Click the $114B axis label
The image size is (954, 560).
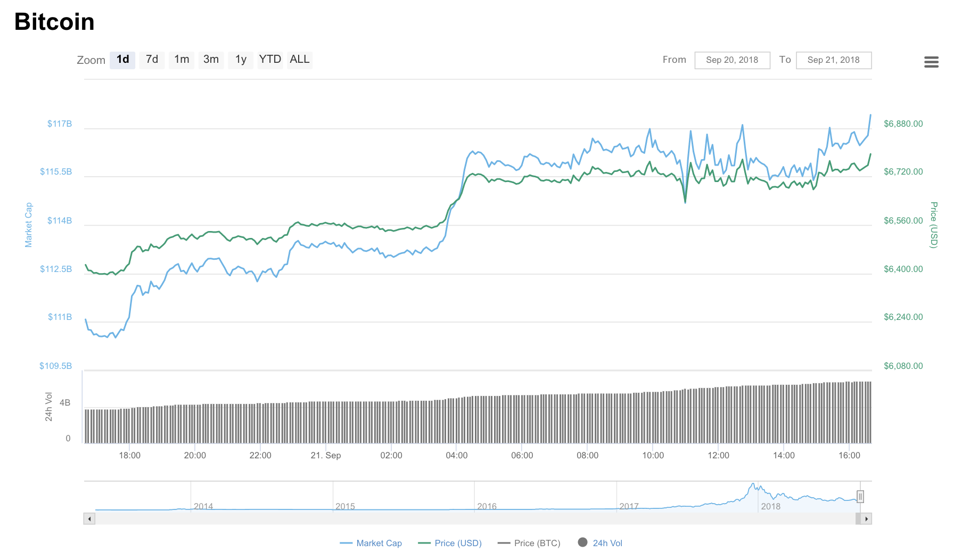60,221
